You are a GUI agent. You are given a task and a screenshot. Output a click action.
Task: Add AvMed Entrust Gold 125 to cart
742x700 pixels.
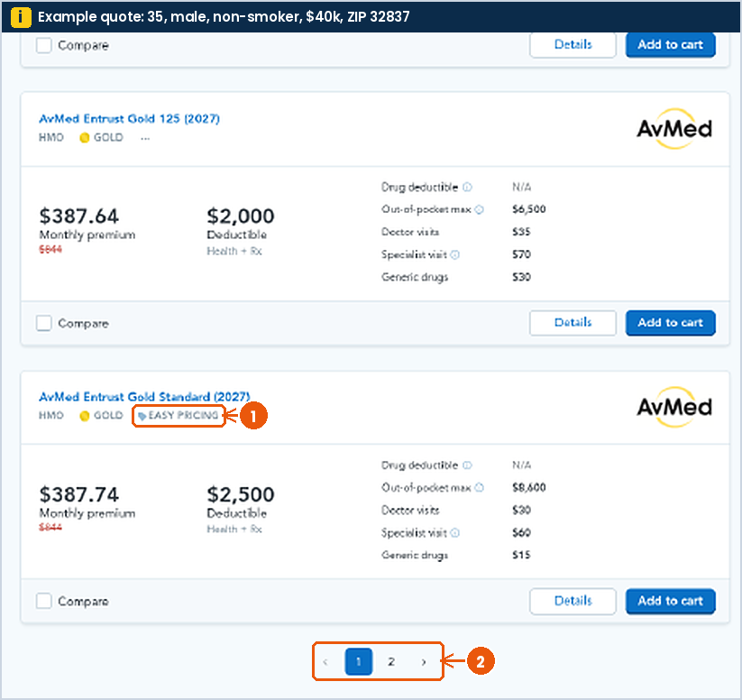670,323
